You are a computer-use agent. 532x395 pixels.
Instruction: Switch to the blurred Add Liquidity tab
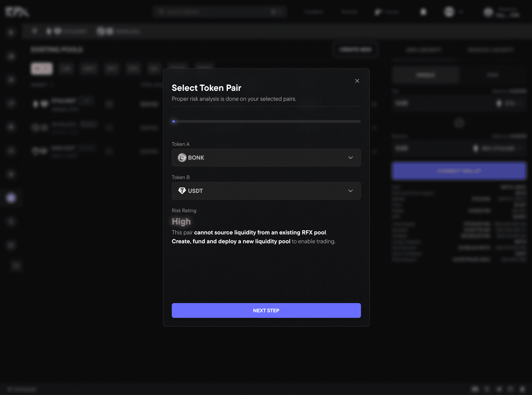coord(424,50)
